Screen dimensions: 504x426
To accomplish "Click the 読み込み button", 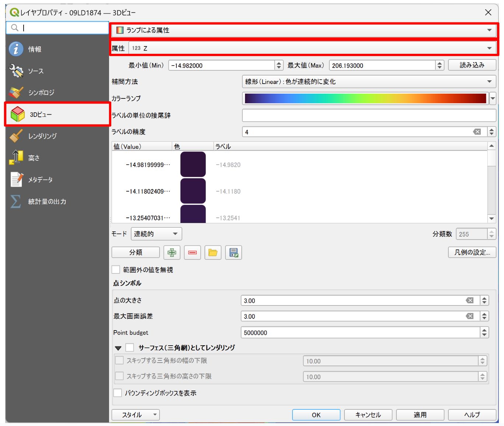I will click(x=472, y=65).
